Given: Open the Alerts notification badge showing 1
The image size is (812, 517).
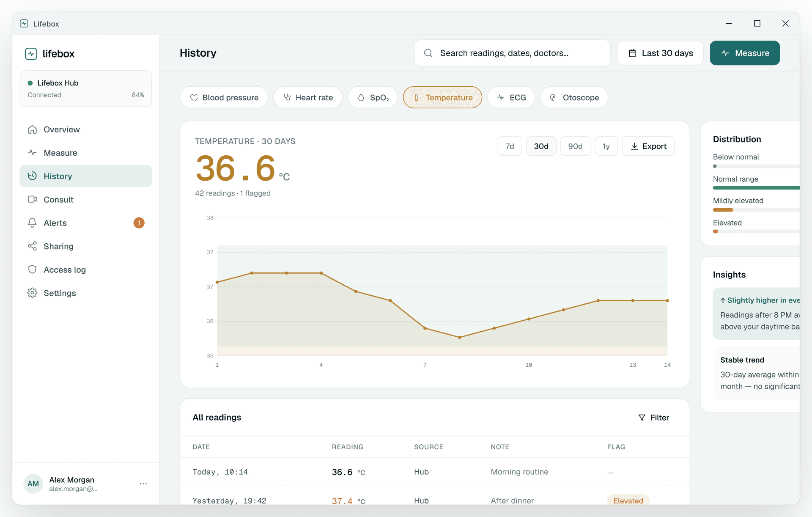Looking at the screenshot, I should coord(139,223).
